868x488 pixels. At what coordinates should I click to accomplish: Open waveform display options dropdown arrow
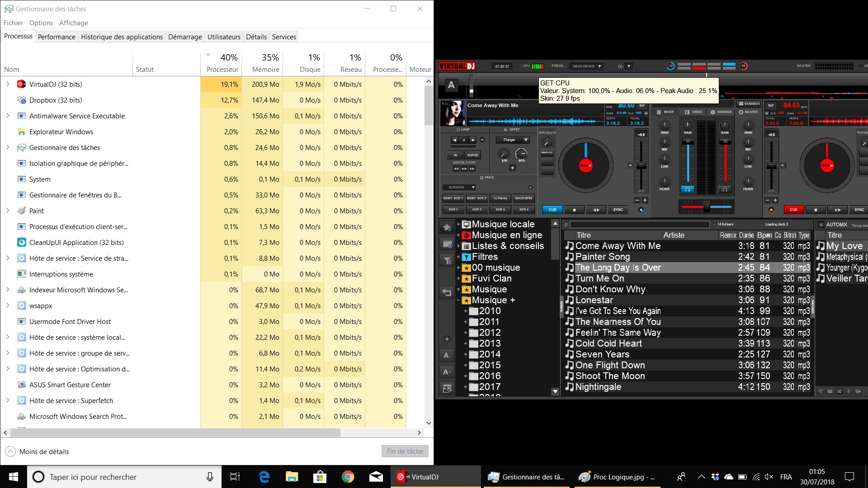point(629,66)
